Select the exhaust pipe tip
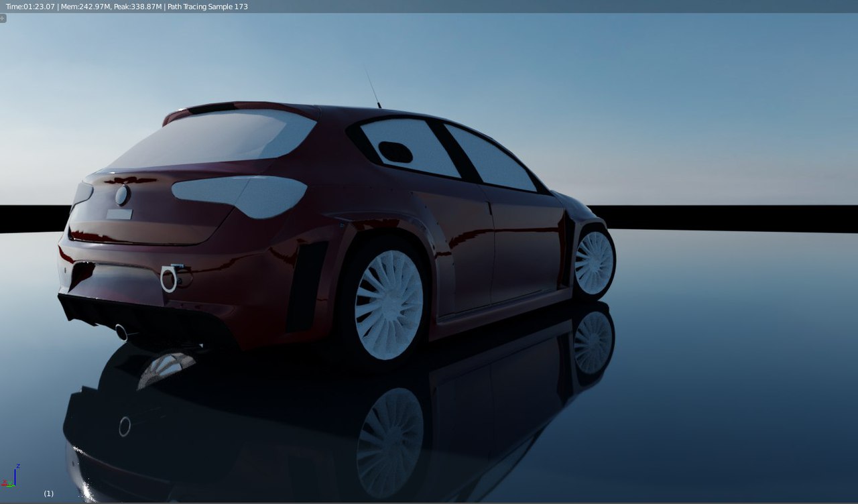Viewport: 858px width, 504px height. click(122, 332)
